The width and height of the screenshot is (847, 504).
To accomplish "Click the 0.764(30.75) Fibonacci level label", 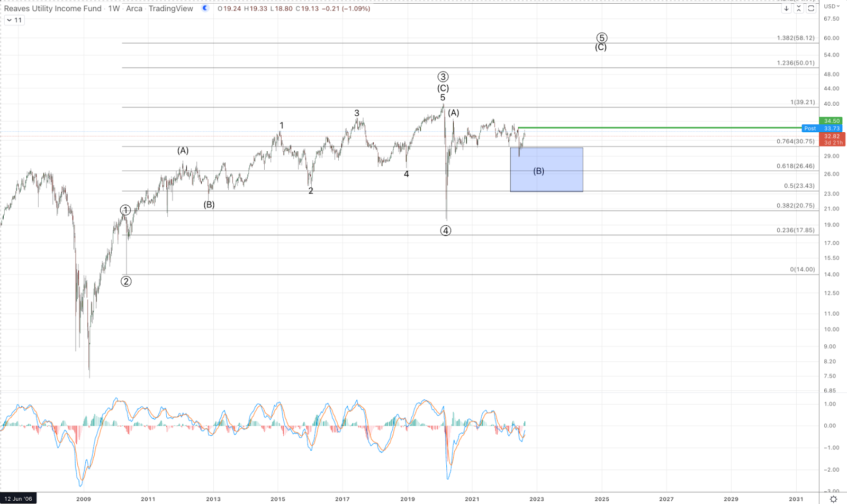I will [796, 141].
